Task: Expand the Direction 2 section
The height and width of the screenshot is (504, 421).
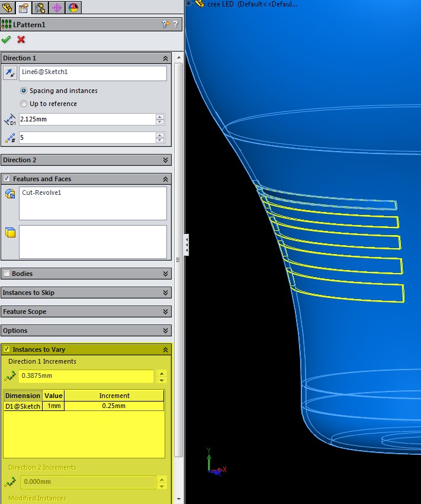Action: (165, 160)
